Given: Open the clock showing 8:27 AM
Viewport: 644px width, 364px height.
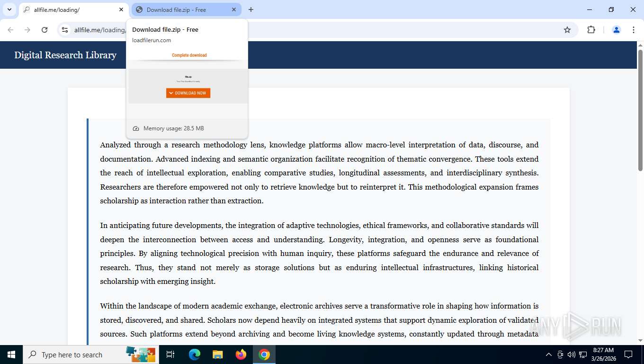Looking at the screenshot, I should pos(603,355).
